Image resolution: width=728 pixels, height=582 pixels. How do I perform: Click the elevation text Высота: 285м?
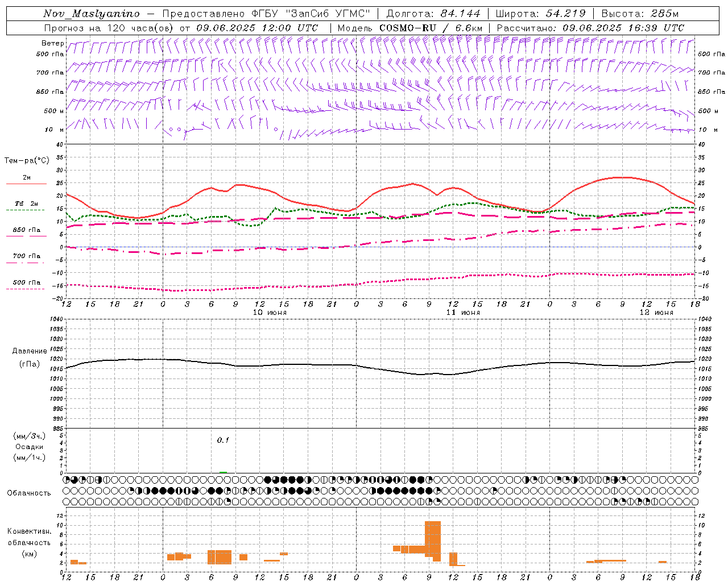coord(640,14)
